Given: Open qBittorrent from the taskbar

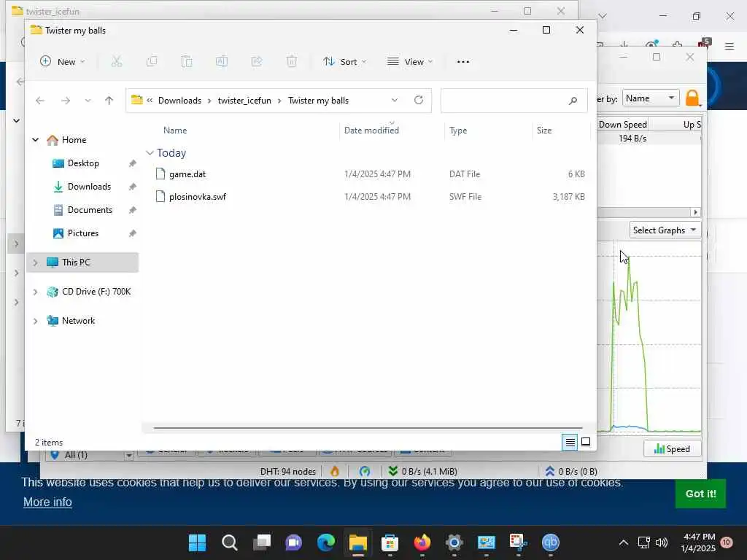Looking at the screenshot, I should pos(550,542).
